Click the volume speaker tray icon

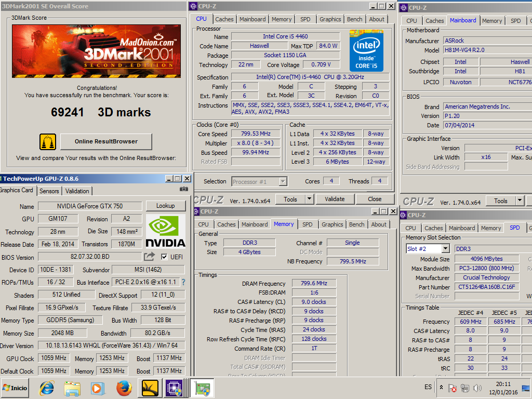477,388
